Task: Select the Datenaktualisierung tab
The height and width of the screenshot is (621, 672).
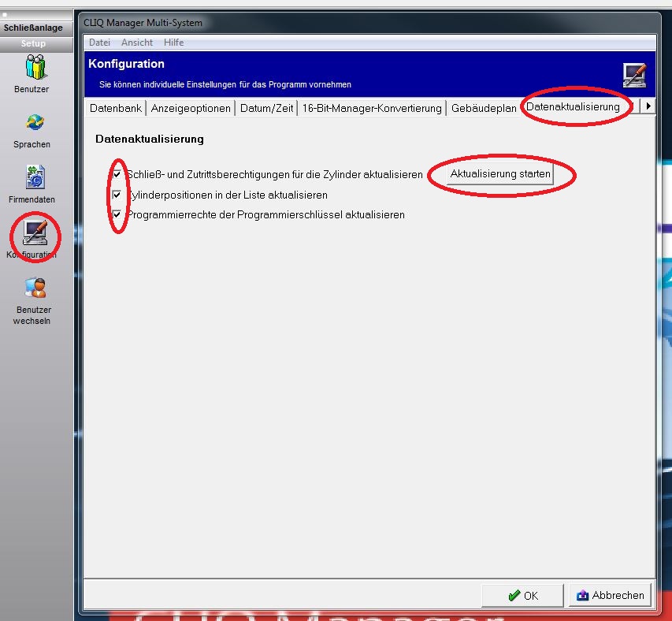Action: tap(573, 106)
